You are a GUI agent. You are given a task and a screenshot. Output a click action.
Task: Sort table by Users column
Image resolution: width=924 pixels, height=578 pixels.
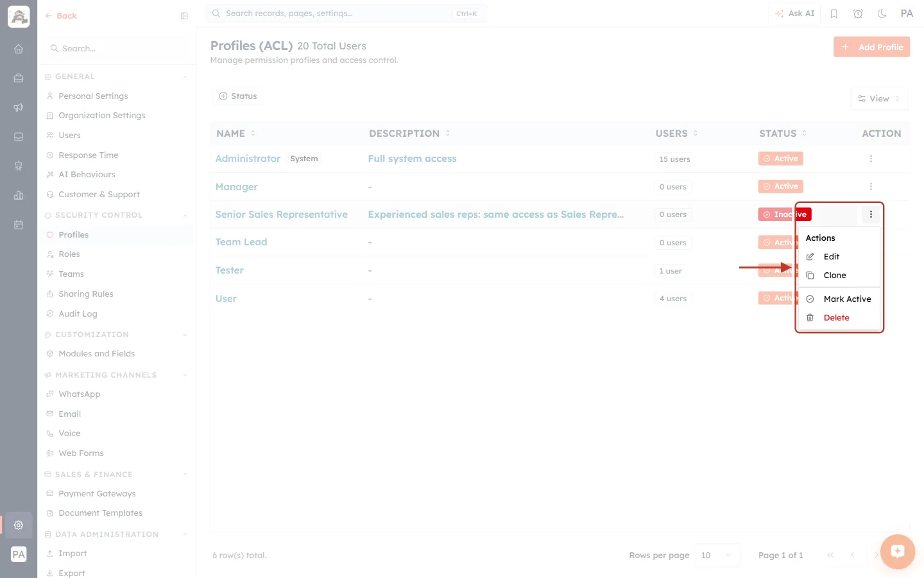pos(676,134)
